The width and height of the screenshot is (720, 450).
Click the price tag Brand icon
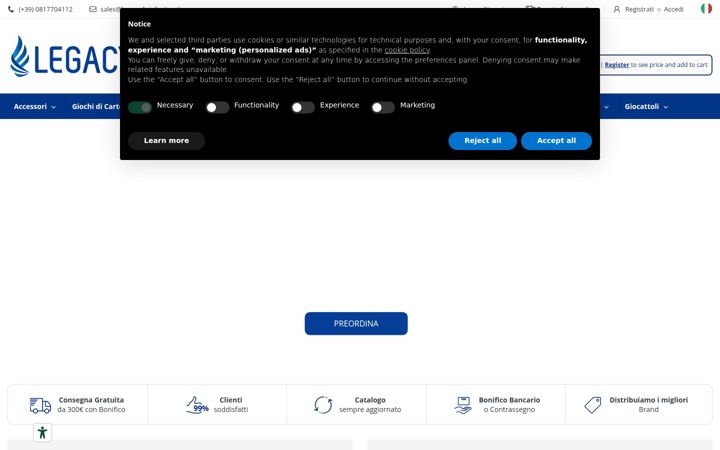[x=593, y=405]
